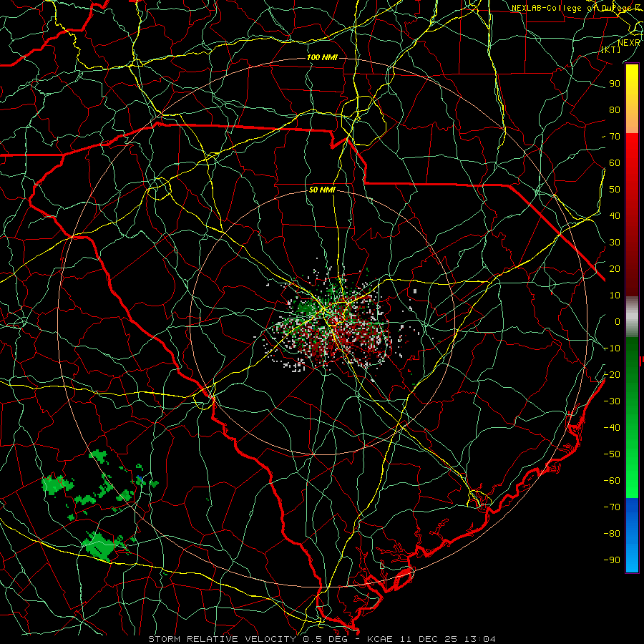Click the '70' value on velocity scale

(615, 137)
